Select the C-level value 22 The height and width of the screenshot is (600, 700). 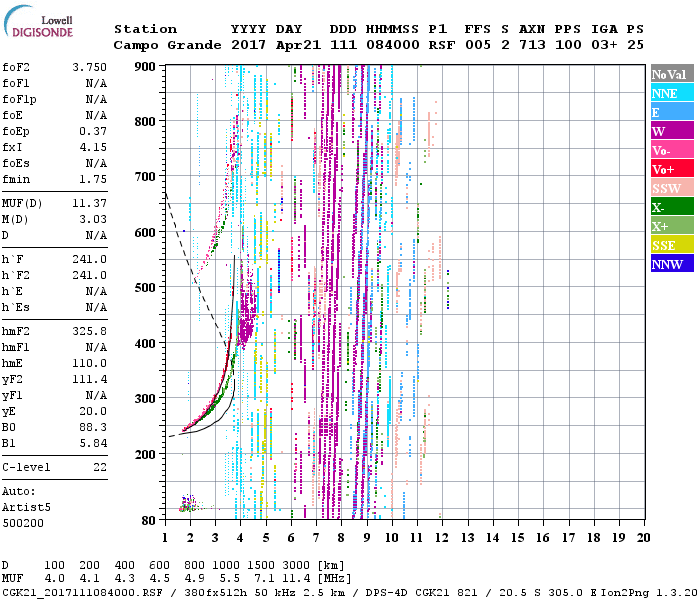tap(100, 467)
